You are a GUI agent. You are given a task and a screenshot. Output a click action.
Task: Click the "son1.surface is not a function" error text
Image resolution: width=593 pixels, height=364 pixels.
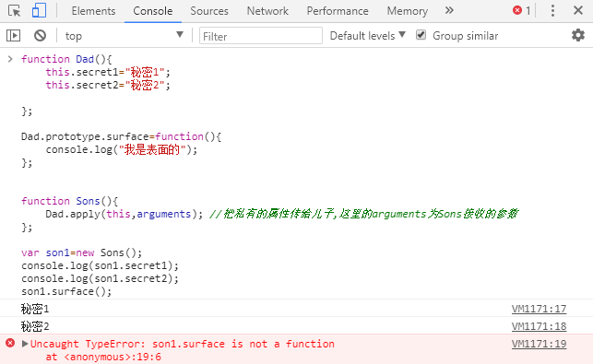243,344
